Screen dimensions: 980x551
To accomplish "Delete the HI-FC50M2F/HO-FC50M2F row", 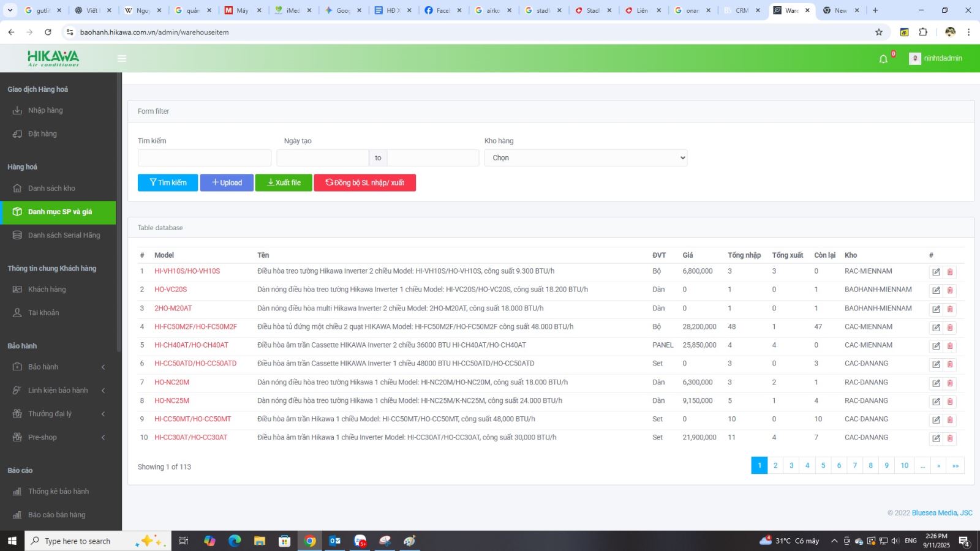I will (x=950, y=328).
